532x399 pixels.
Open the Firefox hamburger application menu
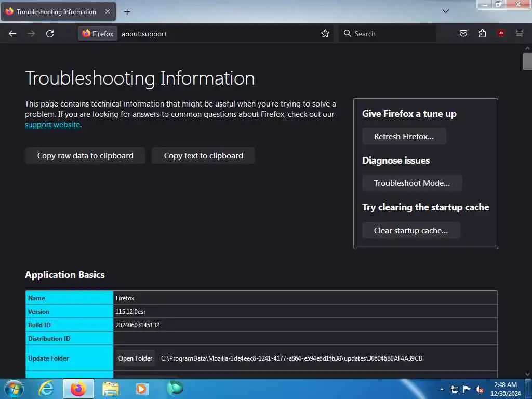pos(520,33)
